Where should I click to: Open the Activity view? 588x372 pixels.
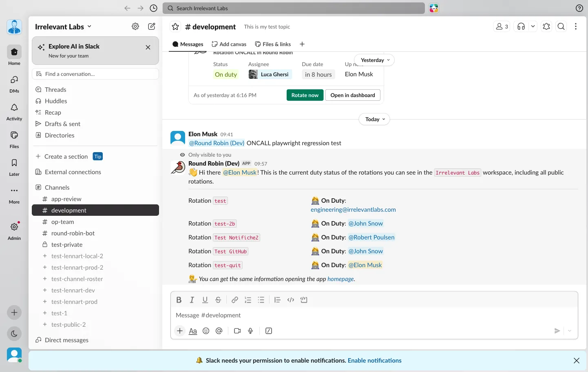(x=14, y=111)
